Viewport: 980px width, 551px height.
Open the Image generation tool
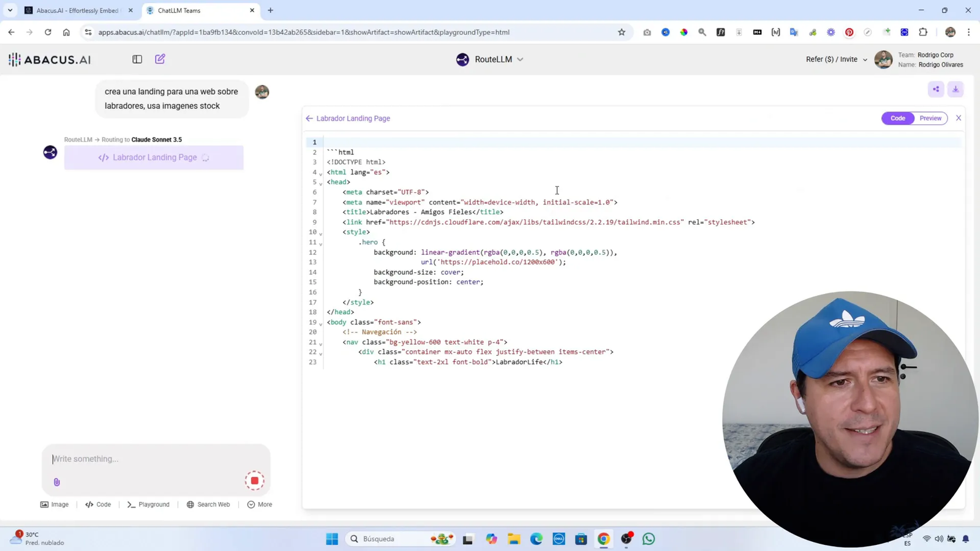click(x=55, y=504)
